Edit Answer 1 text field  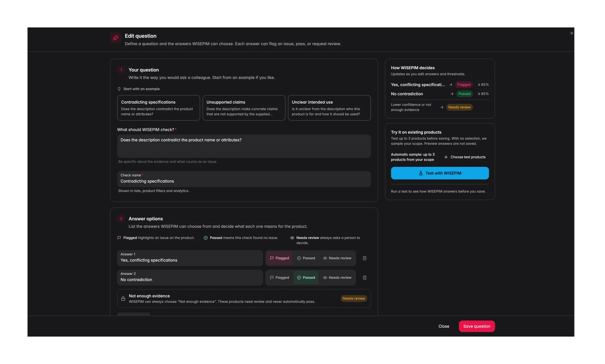coord(190,258)
